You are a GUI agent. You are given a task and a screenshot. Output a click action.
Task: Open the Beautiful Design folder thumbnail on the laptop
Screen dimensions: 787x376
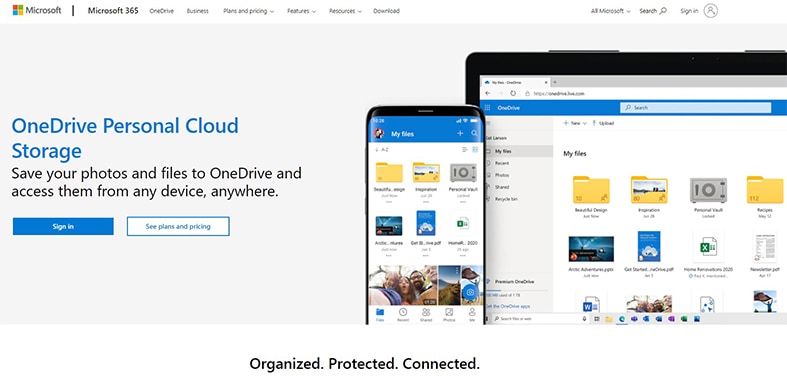(591, 189)
